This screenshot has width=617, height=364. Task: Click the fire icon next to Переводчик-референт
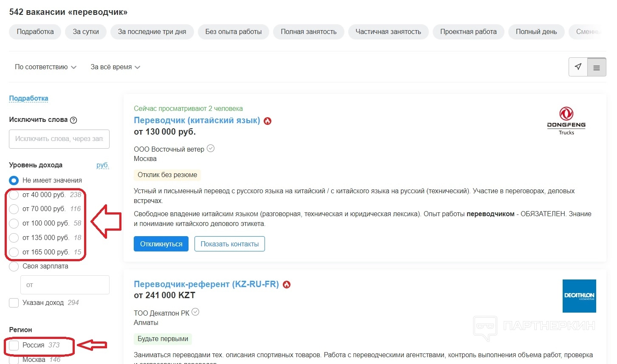coord(287,285)
